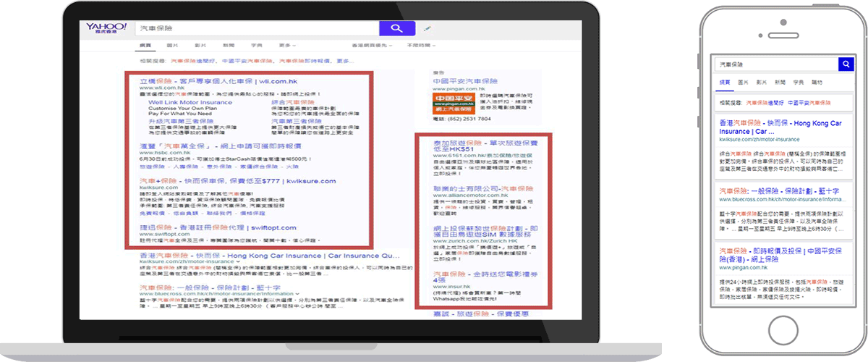The image size is (868, 362).
Task: Open the 滙豐「汽車萬全保」ad title
Action: (x=220, y=146)
